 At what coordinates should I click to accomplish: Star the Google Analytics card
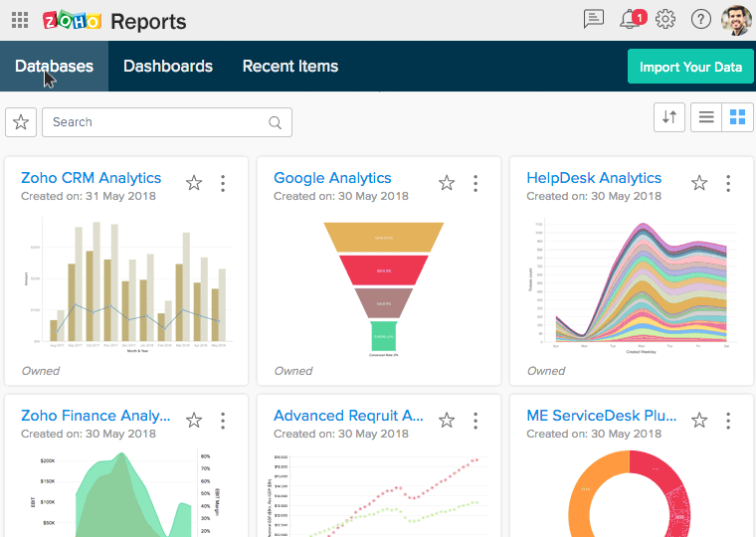[447, 183]
